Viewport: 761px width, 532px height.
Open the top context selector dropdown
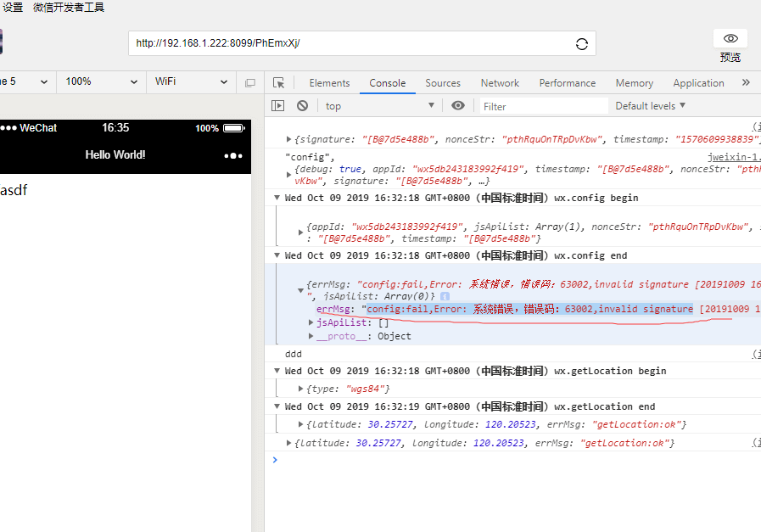point(379,106)
